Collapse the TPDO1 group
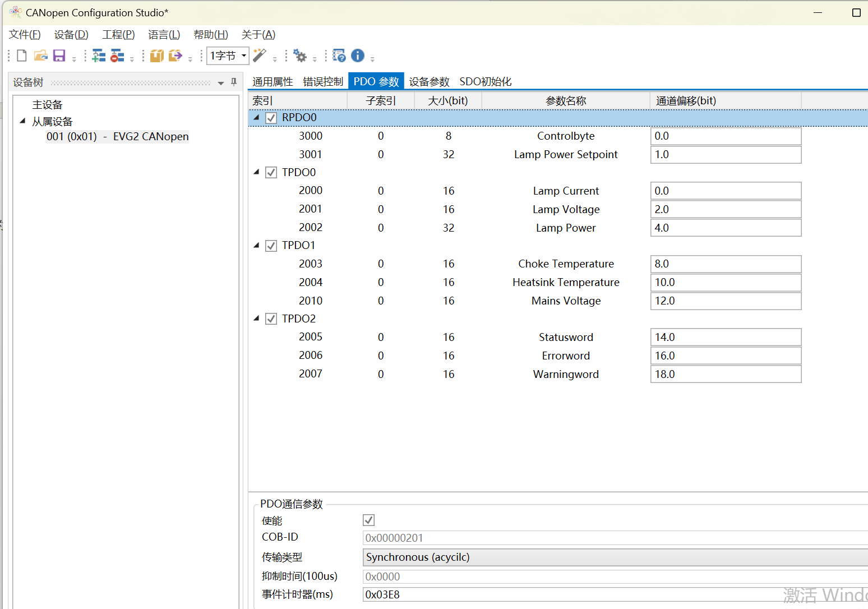868x609 pixels. coord(256,245)
